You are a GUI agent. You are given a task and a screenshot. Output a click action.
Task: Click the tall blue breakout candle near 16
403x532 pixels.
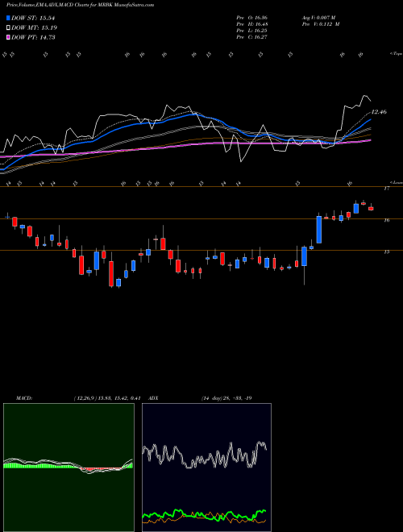point(319,230)
